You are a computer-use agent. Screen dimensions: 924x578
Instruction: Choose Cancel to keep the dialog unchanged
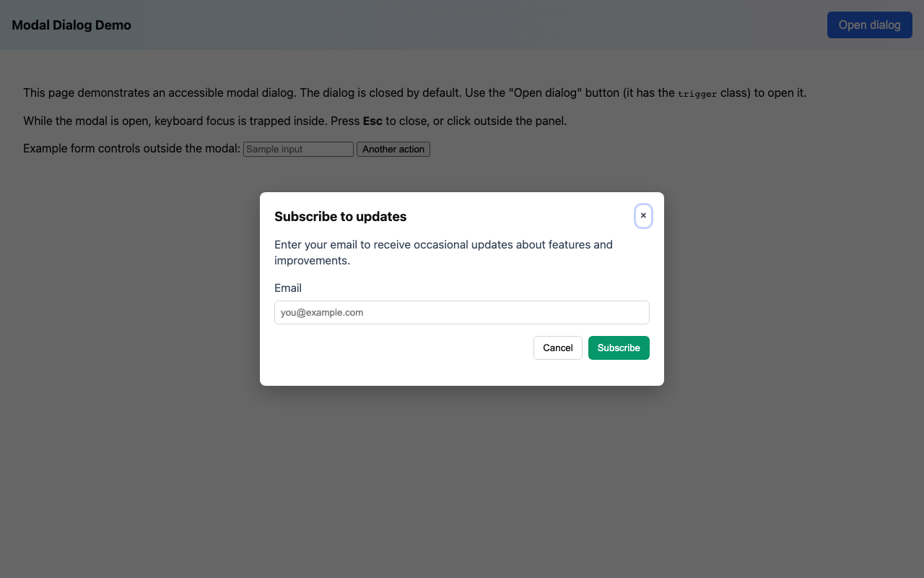pyautogui.click(x=557, y=348)
